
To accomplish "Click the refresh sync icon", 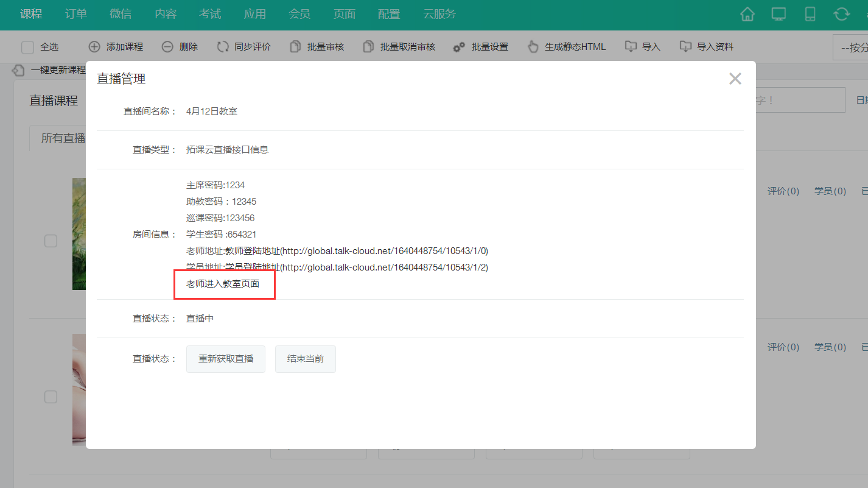I will pos(842,15).
